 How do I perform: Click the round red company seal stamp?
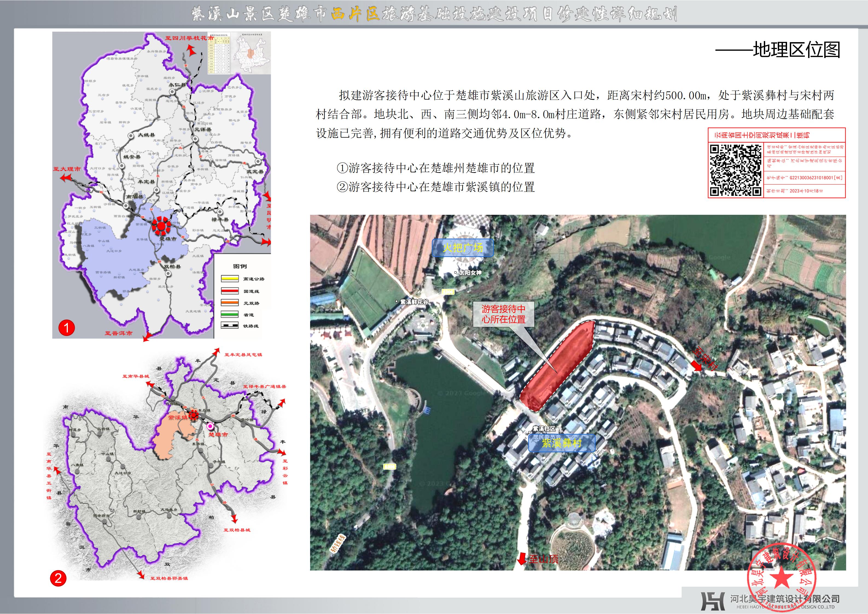click(x=782, y=578)
